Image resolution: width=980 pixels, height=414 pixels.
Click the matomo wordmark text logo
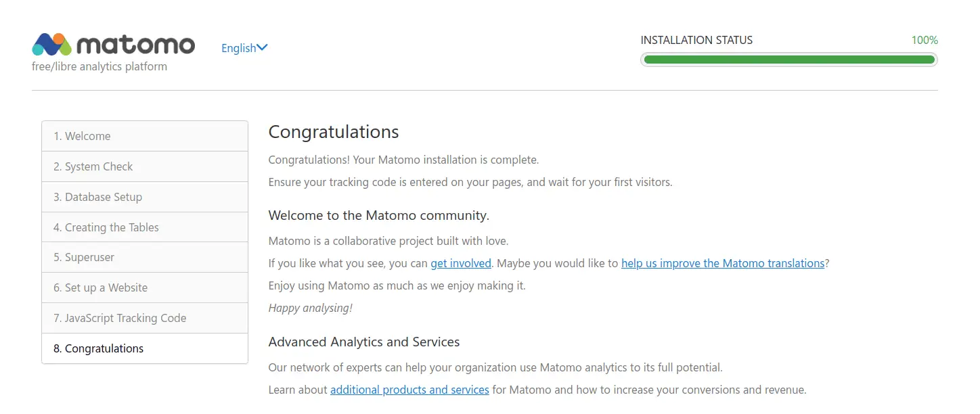pyautogui.click(x=136, y=45)
